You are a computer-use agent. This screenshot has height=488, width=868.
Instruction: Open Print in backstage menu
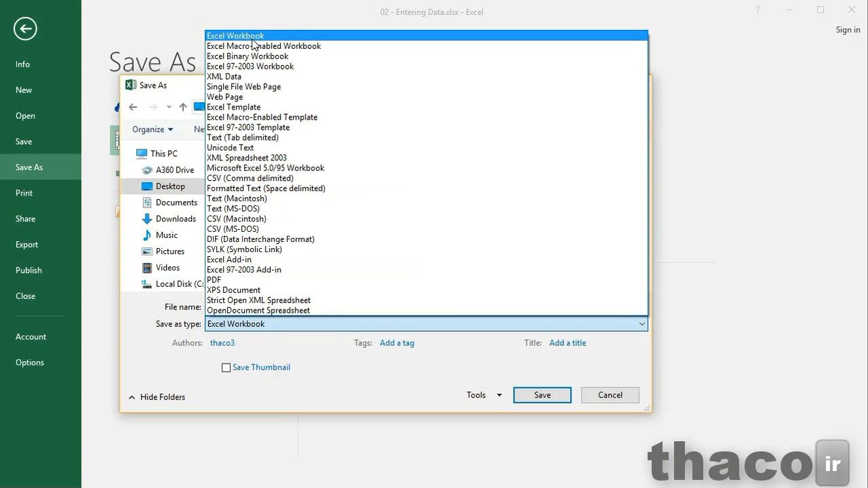pyautogui.click(x=41, y=193)
